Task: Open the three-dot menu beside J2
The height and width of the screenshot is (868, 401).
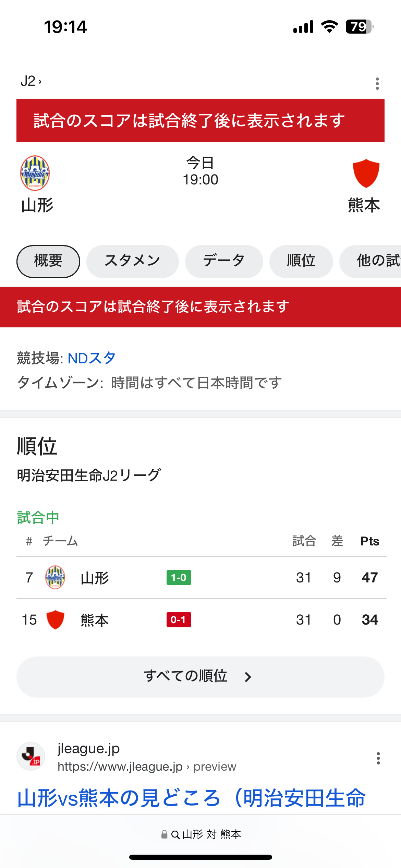Action: 377,84
